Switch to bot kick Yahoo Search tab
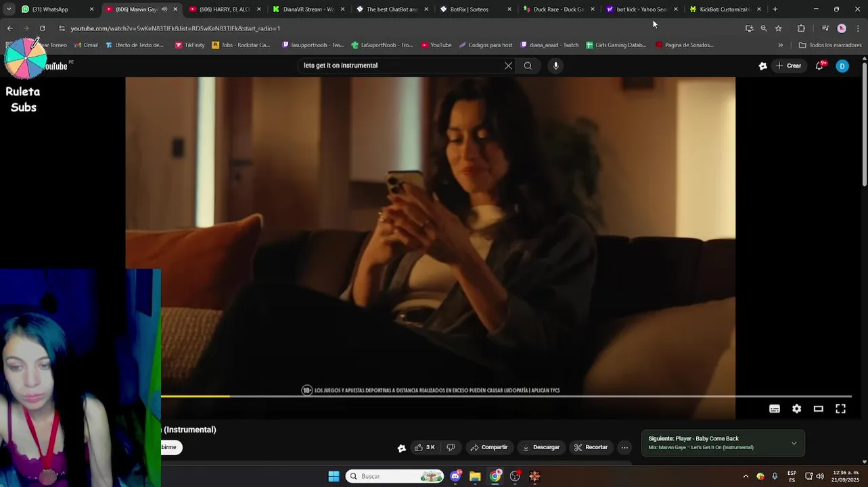Screen dimensions: 868x487 (x=641, y=9)
